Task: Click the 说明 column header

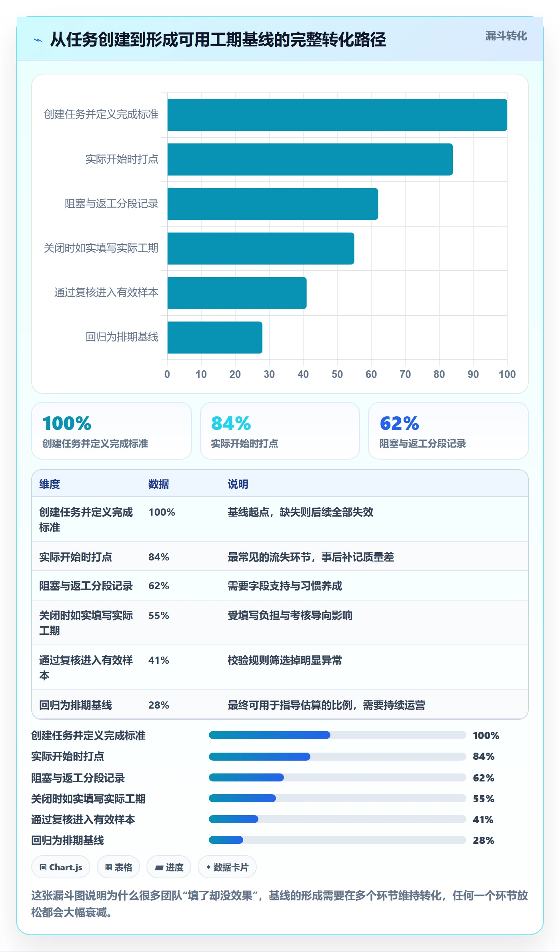Action: (x=238, y=484)
